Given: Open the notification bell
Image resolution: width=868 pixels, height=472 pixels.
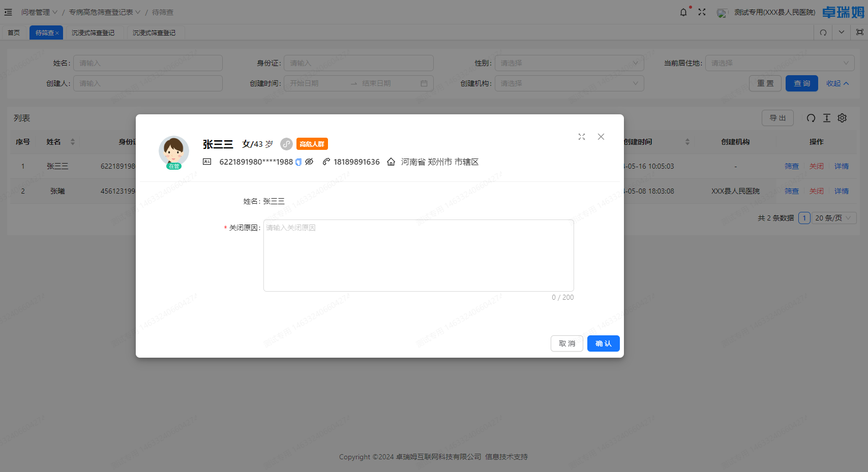Looking at the screenshot, I should point(683,12).
